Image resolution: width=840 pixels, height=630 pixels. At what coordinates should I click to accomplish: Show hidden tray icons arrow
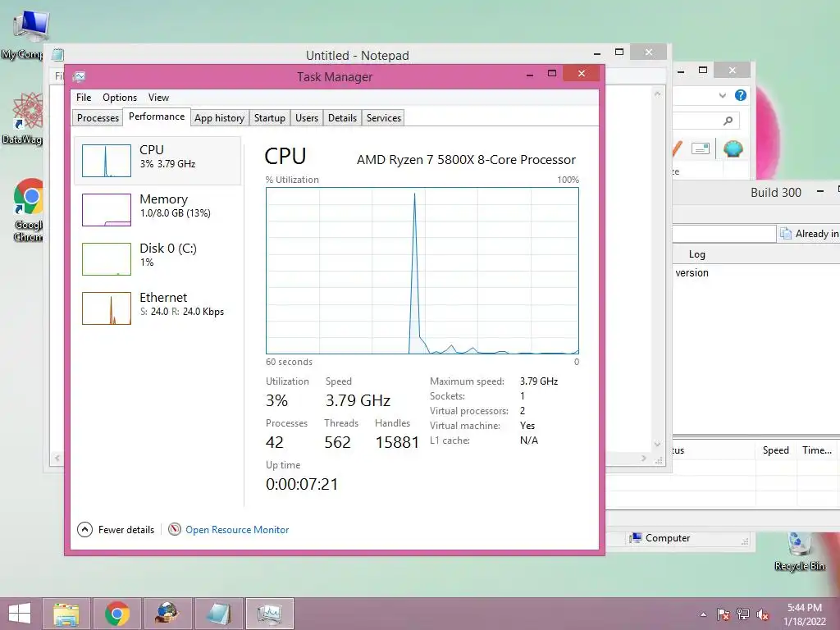703,614
